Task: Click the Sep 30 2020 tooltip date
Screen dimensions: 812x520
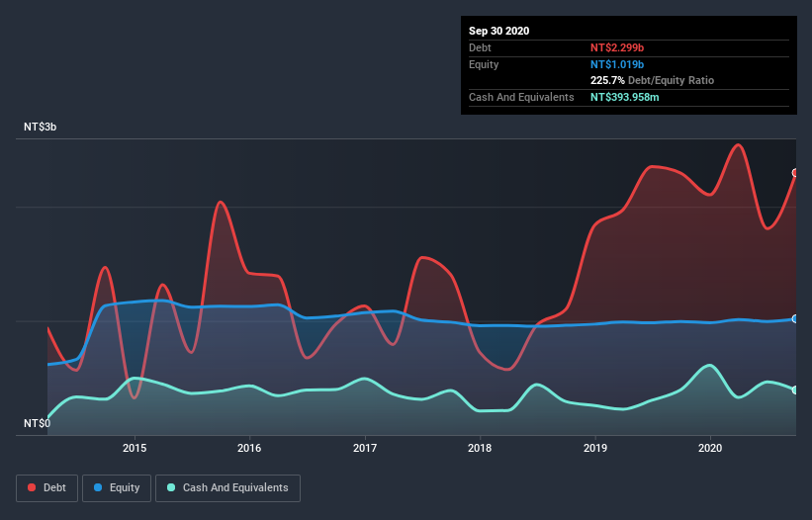Action: coord(498,31)
